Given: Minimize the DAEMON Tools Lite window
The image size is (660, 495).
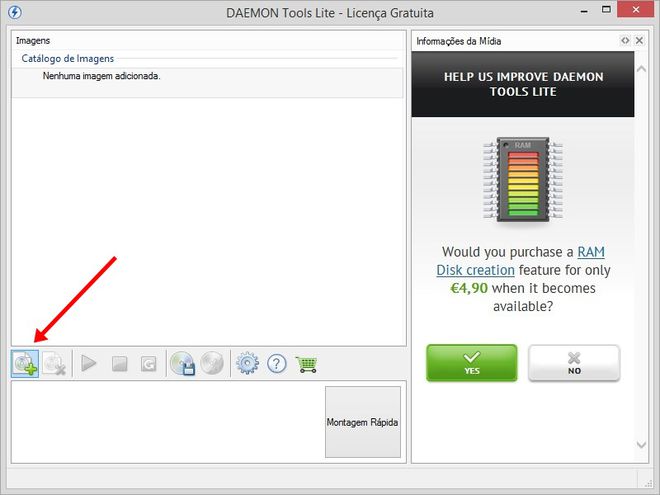Looking at the screenshot, I should coord(584,11).
